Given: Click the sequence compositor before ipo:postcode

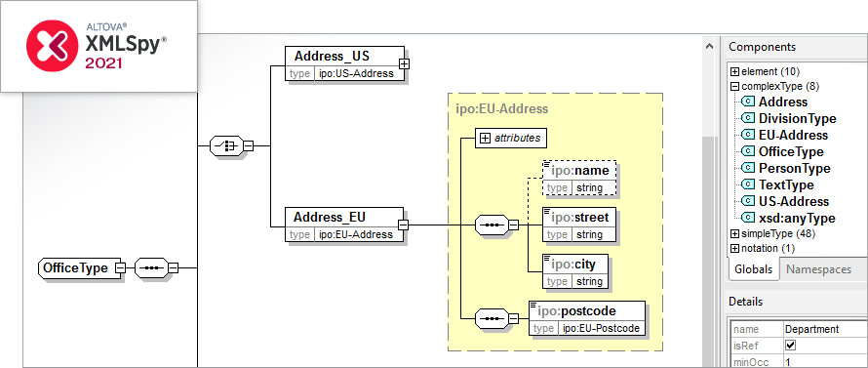Looking at the screenshot, I should click(x=492, y=318).
